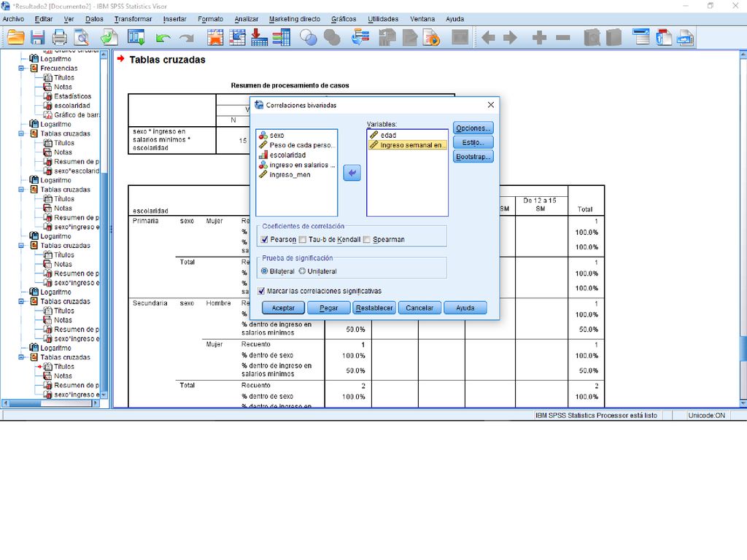
Task: Click the Open file folder icon
Action: click(x=16, y=38)
